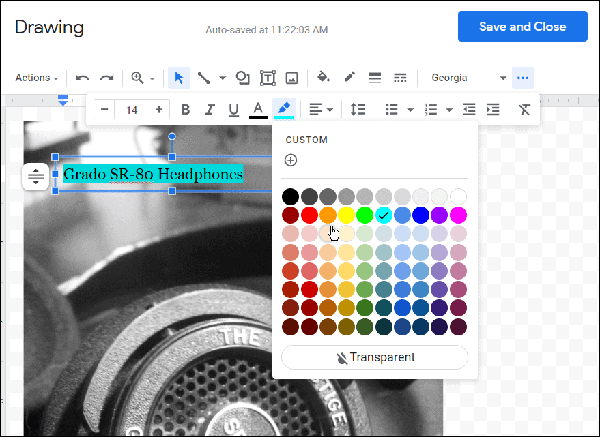The image size is (600, 437).
Task: Activate the Select arrow tool
Action: pyautogui.click(x=179, y=78)
